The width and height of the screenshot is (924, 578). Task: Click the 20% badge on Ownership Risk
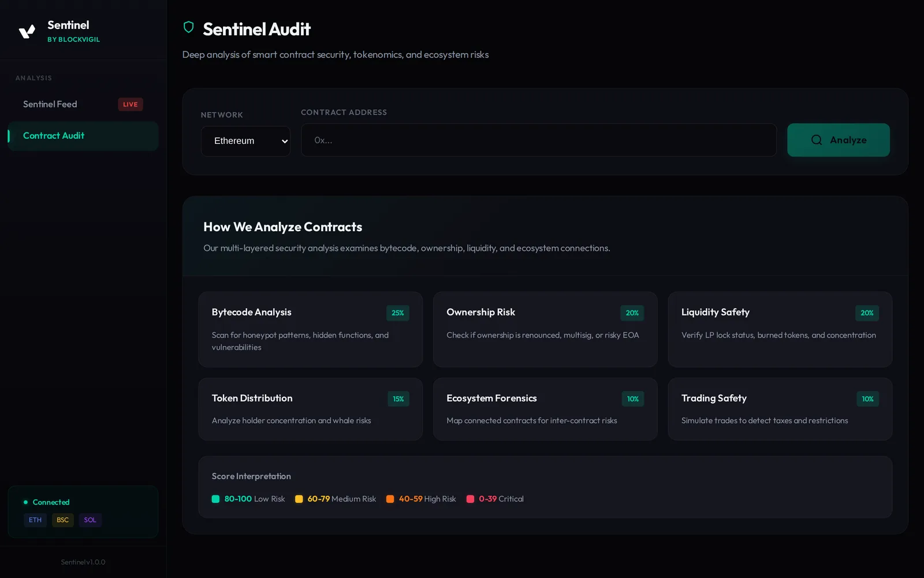click(632, 313)
